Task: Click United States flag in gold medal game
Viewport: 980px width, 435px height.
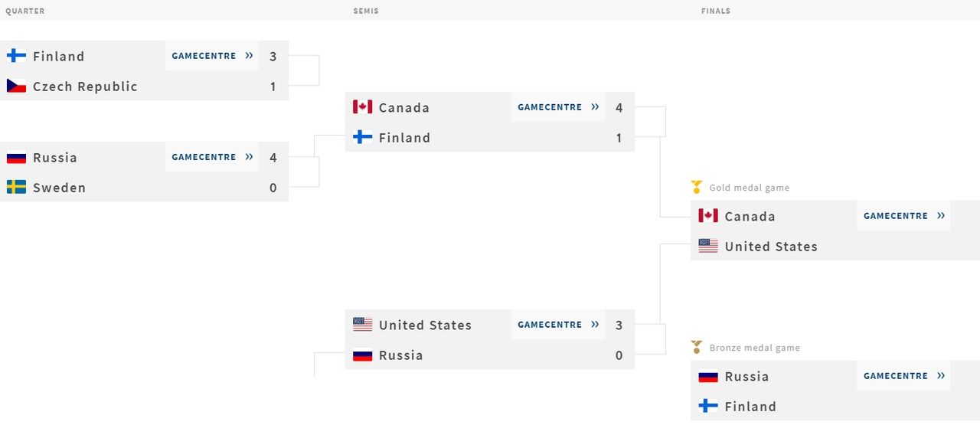Action: (708, 246)
